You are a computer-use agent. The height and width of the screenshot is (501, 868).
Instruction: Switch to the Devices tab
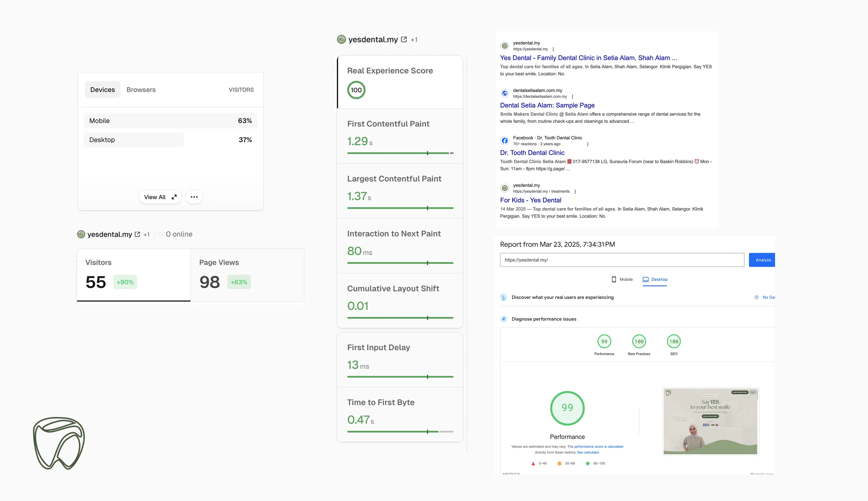pos(102,90)
